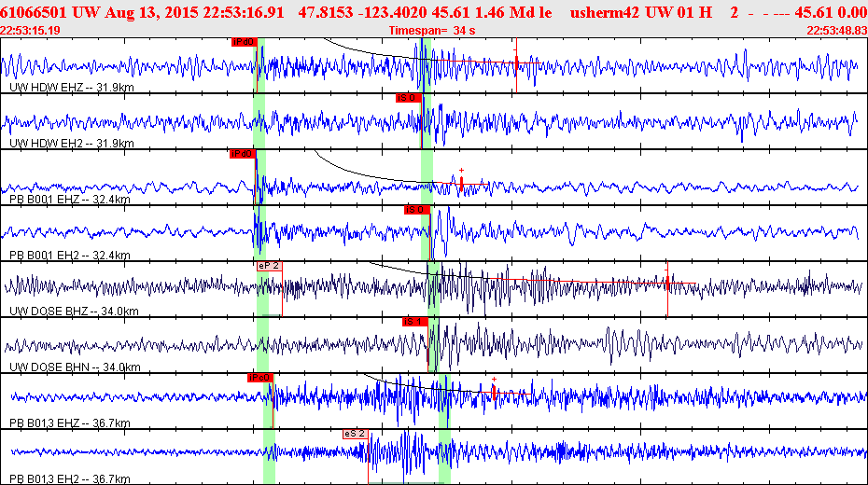Select the iS 1 pick on DOSE BHN

[x=415, y=322]
